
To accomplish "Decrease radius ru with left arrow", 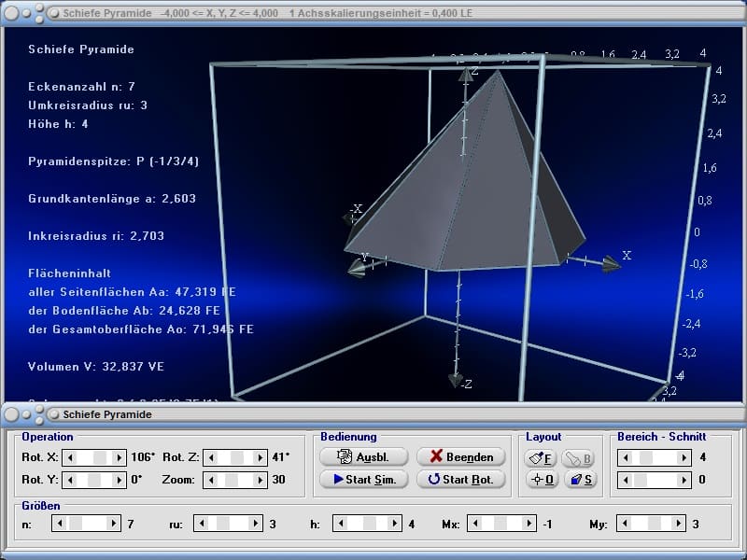I will tap(202, 524).
